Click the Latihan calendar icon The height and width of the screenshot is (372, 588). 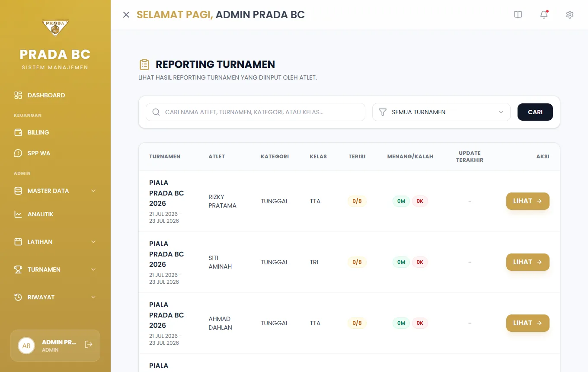(18, 242)
